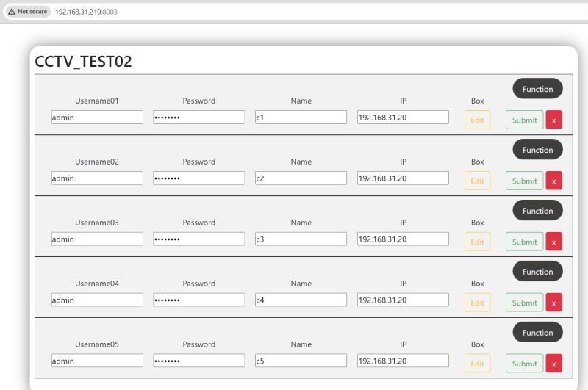Click the Password field in Username05 row
This screenshot has height=390, width=588.
coord(199,361)
